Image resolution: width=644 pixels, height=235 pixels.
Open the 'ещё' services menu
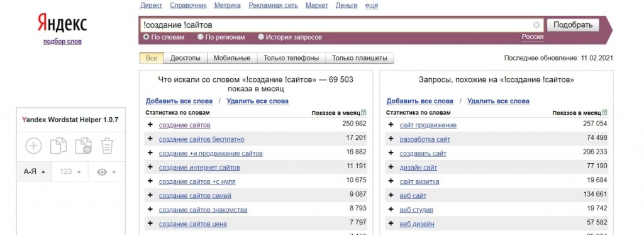(x=371, y=5)
